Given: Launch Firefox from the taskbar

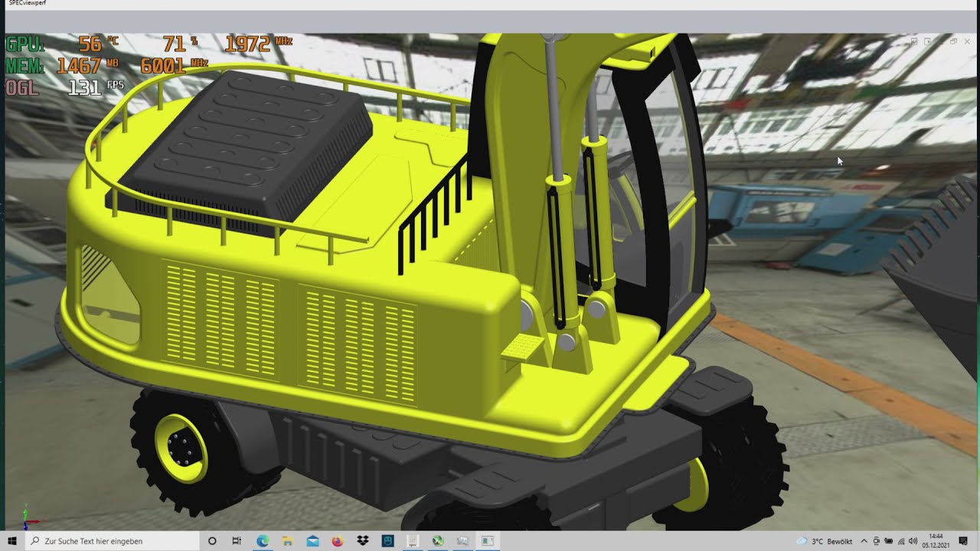Looking at the screenshot, I should [338, 541].
